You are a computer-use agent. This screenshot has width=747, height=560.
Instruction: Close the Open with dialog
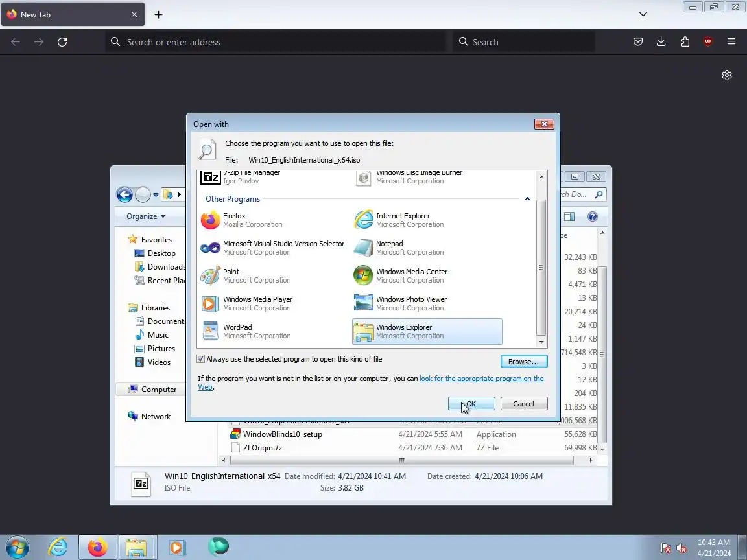544,124
